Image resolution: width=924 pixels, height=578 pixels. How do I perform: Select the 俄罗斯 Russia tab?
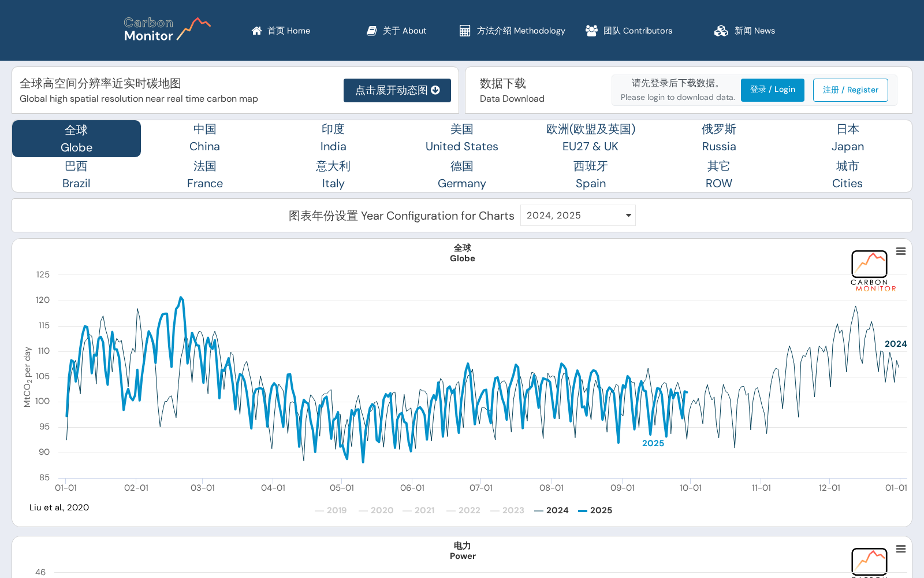[719, 138]
